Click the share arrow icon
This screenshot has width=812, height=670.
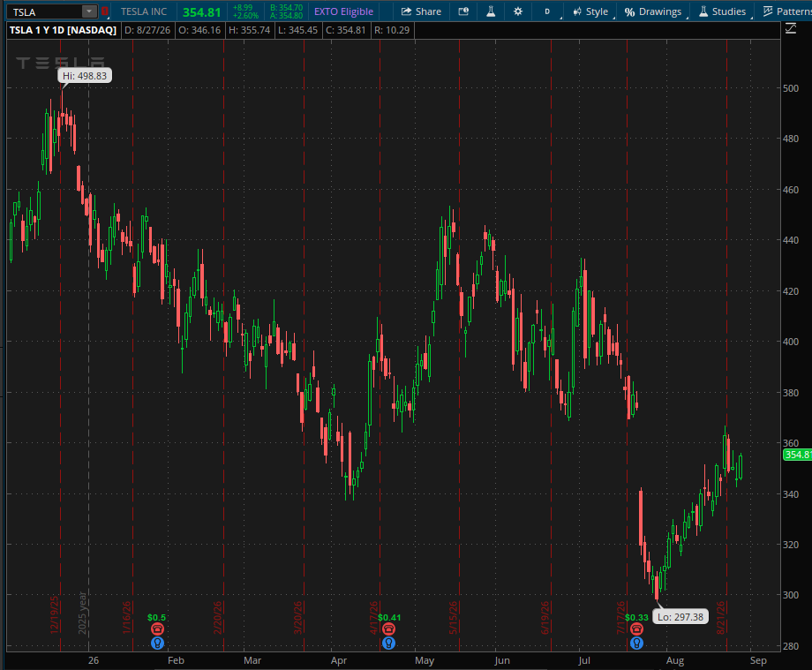tap(407, 11)
